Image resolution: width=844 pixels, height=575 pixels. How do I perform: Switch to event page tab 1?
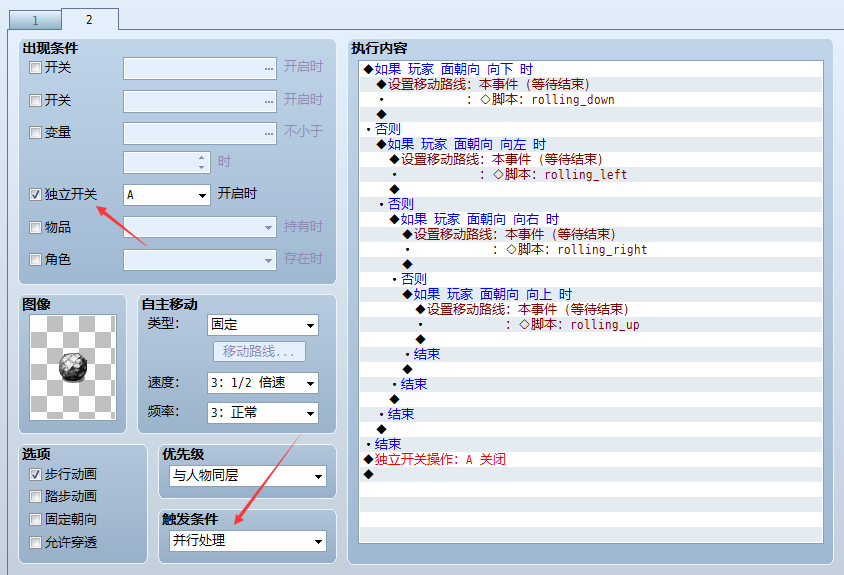click(35, 20)
